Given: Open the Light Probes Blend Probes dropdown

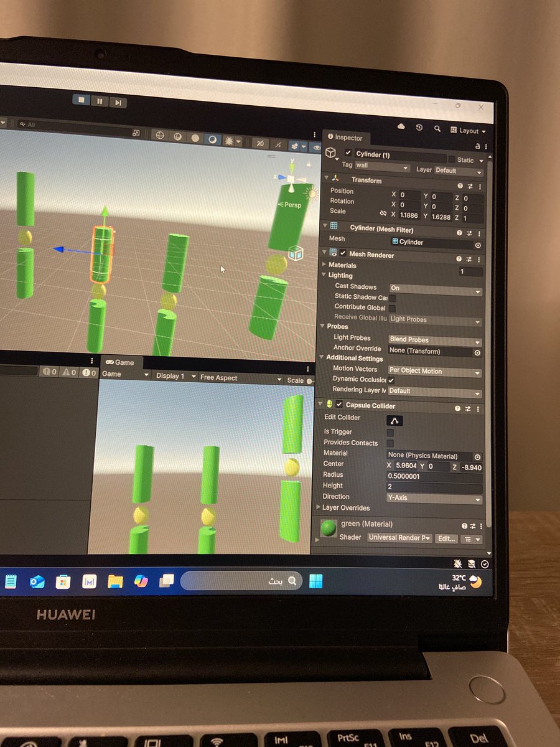Looking at the screenshot, I should point(436,341).
